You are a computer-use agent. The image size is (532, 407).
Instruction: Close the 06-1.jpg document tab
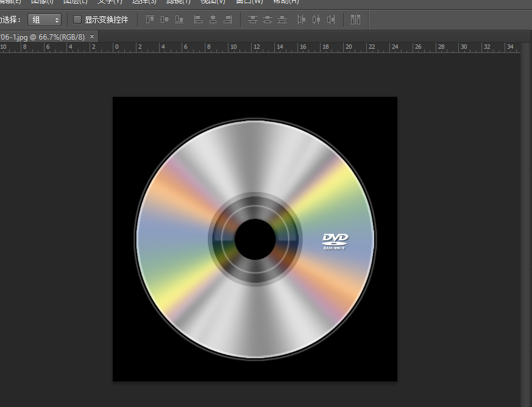pyautogui.click(x=92, y=37)
